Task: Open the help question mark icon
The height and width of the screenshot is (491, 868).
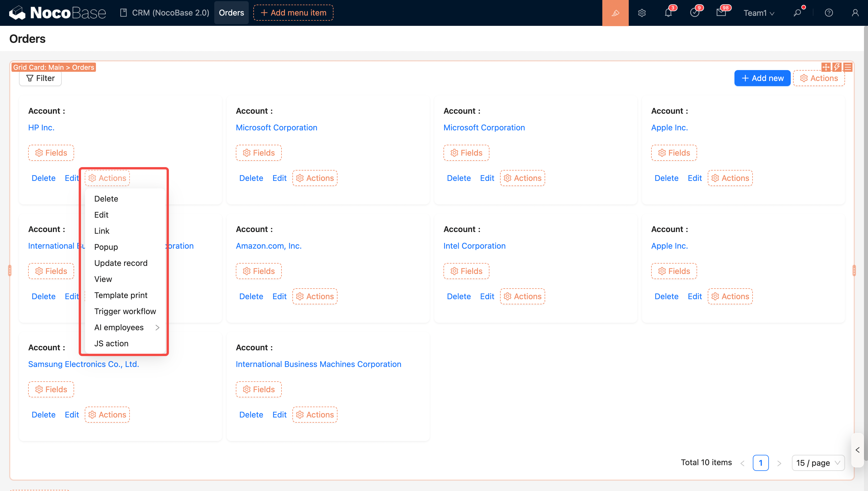Action: coord(829,13)
